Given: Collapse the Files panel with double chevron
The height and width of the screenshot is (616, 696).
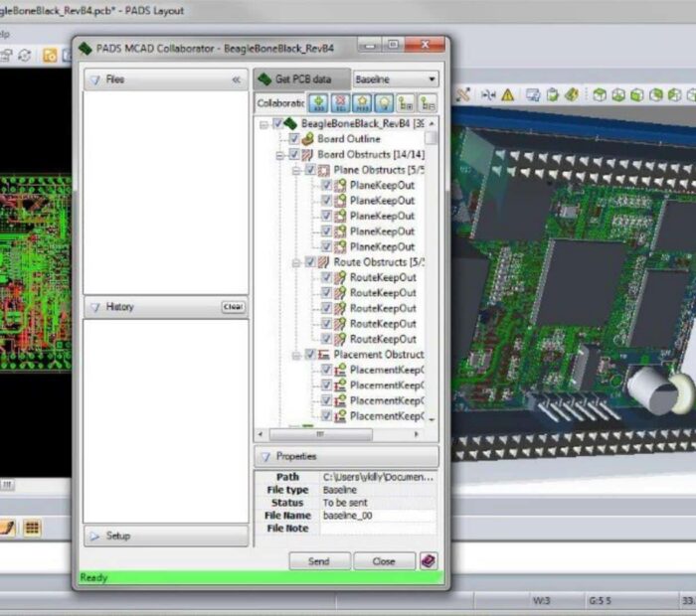Looking at the screenshot, I should pos(237,79).
